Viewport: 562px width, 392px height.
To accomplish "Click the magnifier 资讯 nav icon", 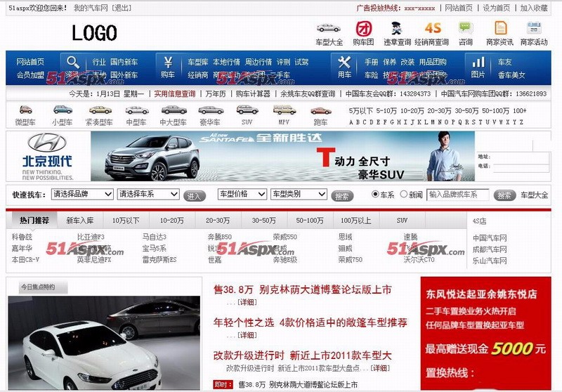I will coord(73,63).
